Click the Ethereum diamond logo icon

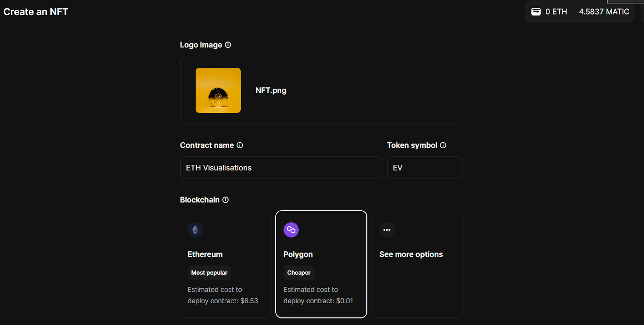195,230
